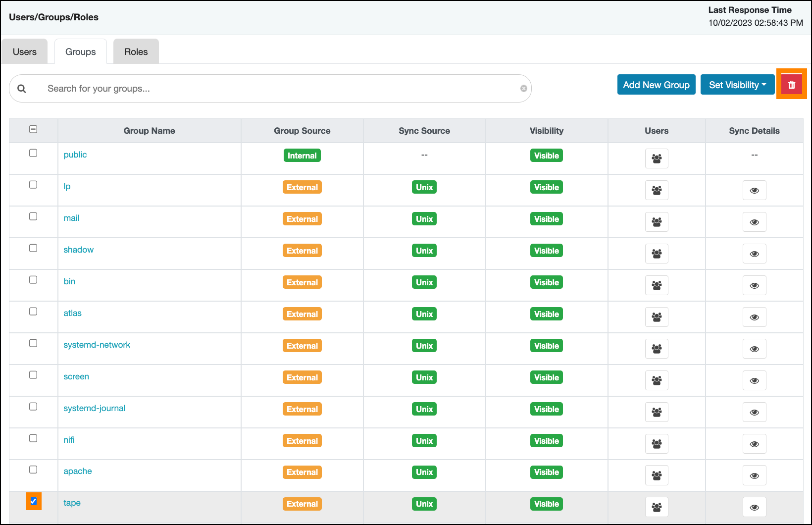View sync details for atlas group
This screenshot has height=525, width=812.
754,317
